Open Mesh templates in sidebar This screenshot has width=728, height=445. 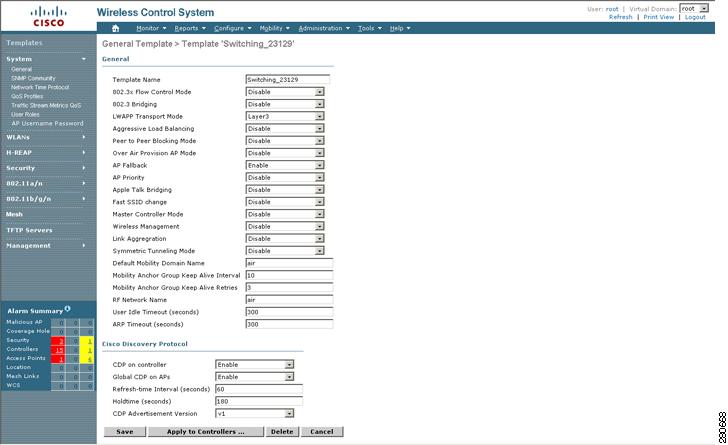point(14,214)
